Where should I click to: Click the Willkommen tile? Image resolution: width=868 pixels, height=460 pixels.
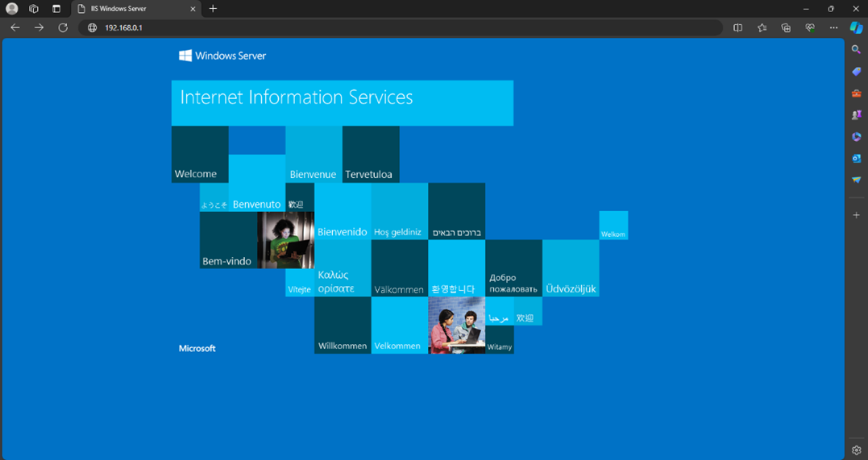(x=343, y=325)
